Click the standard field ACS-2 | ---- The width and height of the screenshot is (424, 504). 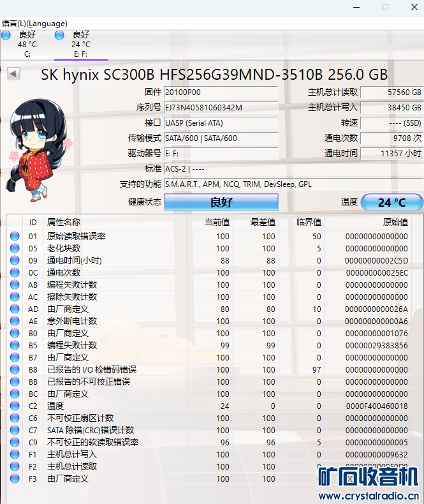(x=293, y=169)
